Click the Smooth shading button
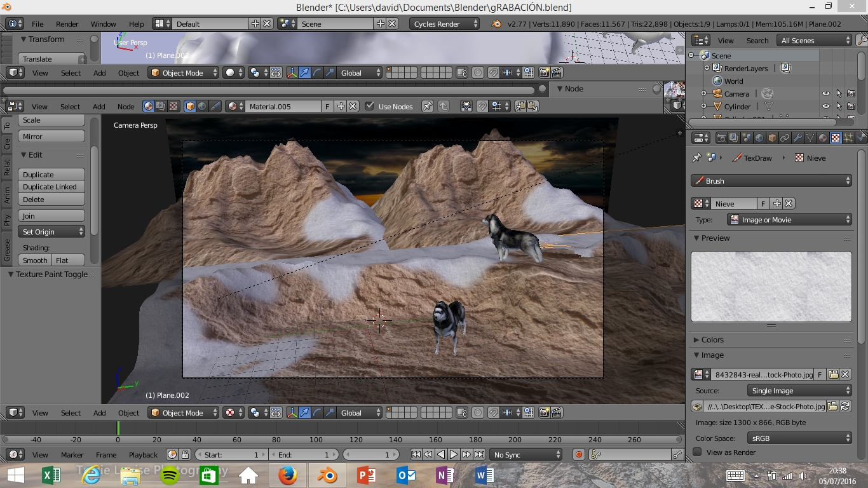868x488 pixels. [35, 260]
